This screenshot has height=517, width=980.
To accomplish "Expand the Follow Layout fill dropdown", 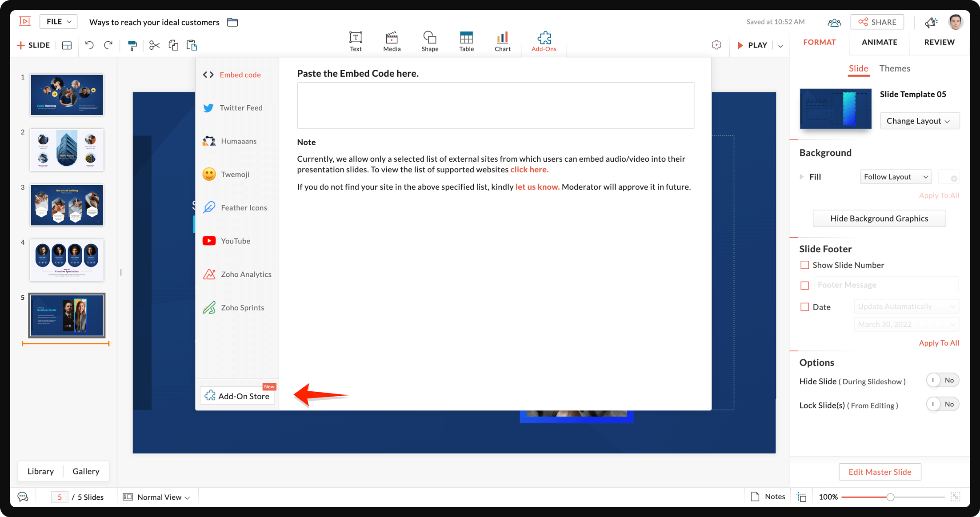I will pos(896,177).
